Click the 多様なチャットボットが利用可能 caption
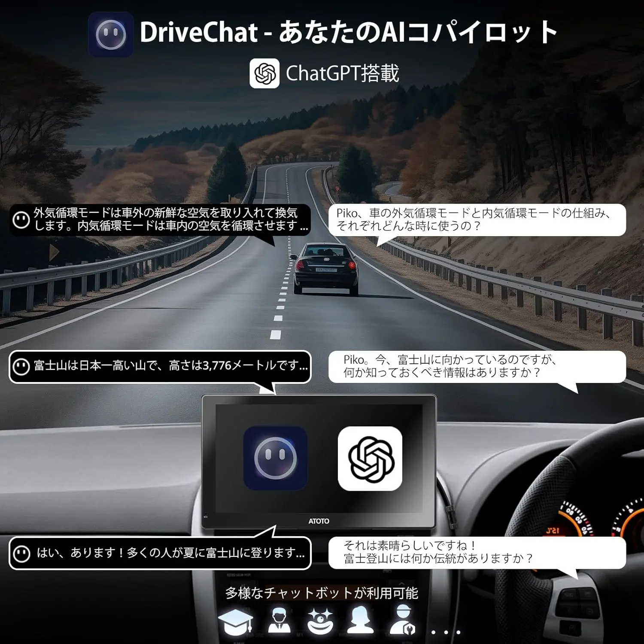Screen dimensions: 644x644 pyautogui.click(x=322, y=593)
